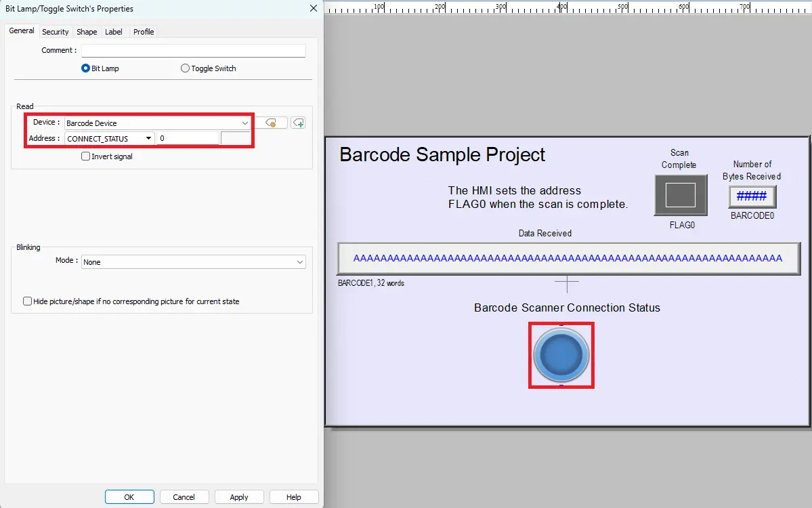Check Hide picture/shape if no corresponding picture
The height and width of the screenshot is (508, 812).
[x=28, y=303]
